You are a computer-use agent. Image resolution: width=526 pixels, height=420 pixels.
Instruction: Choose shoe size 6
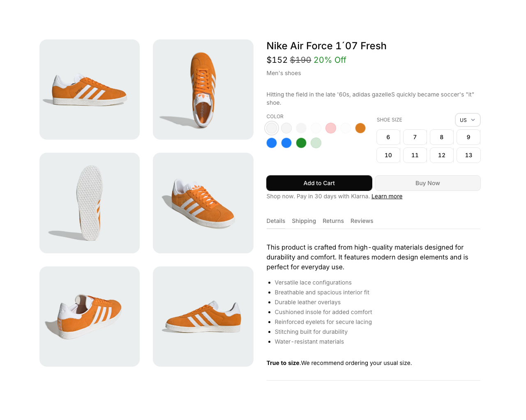pyautogui.click(x=388, y=137)
